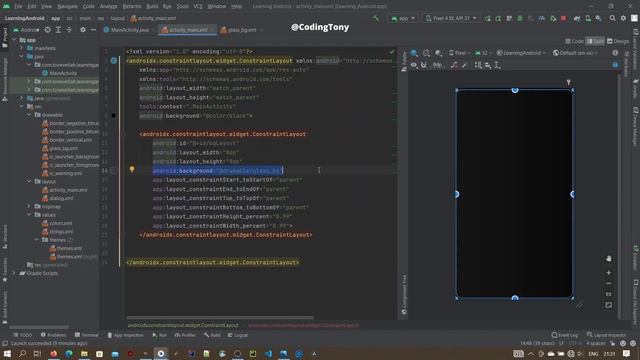Click Orientation for Preview icon

tap(426, 53)
